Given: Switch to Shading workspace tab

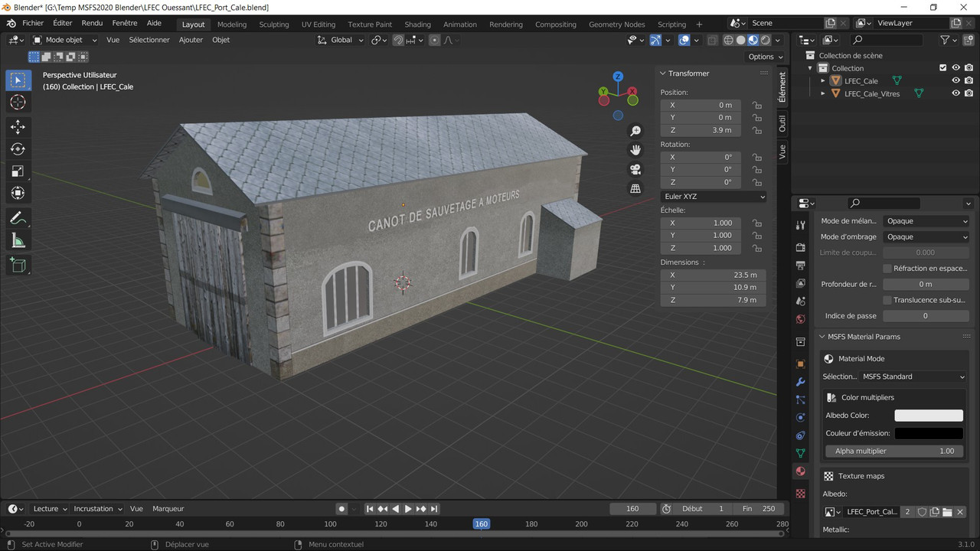Looking at the screenshot, I should tap(417, 24).
